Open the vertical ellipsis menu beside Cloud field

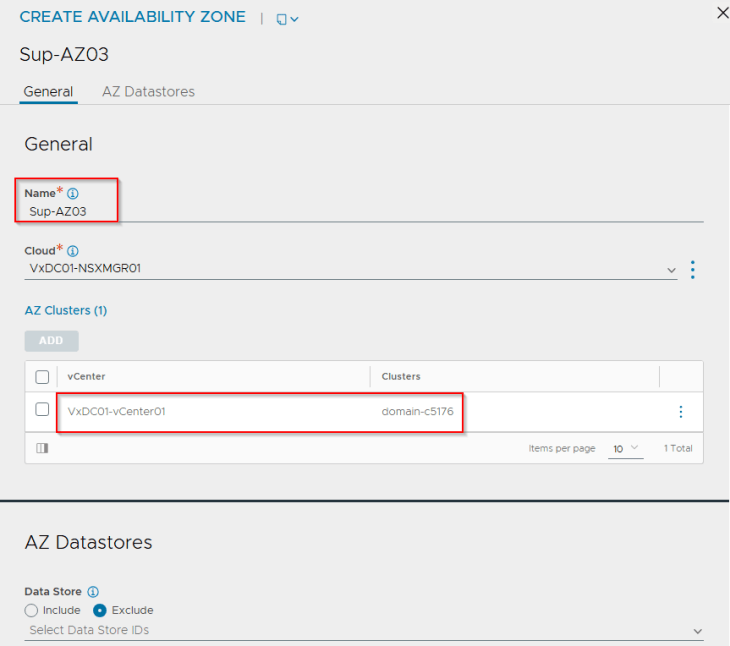point(693,270)
